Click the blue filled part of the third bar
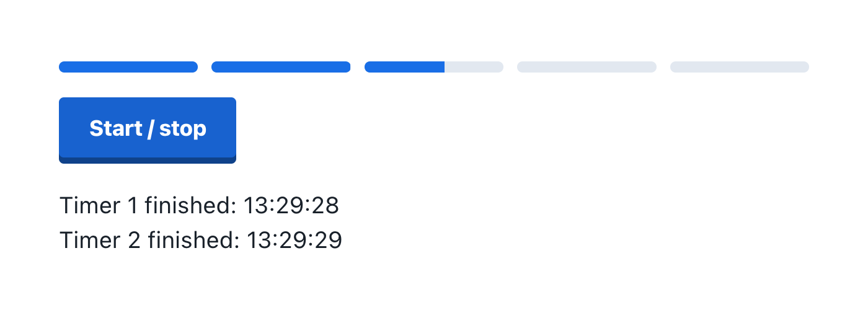This screenshot has height=310, width=868. point(404,67)
